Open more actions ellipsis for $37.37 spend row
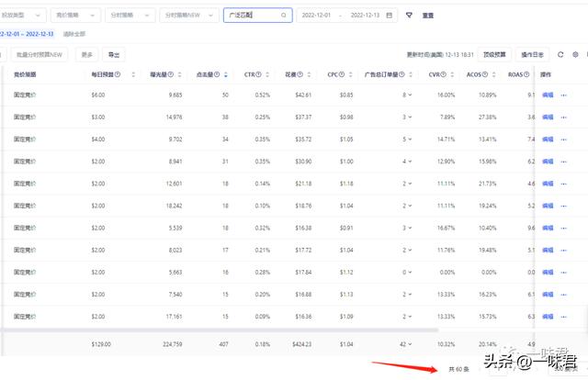The height and width of the screenshot is (380, 588). point(563,117)
